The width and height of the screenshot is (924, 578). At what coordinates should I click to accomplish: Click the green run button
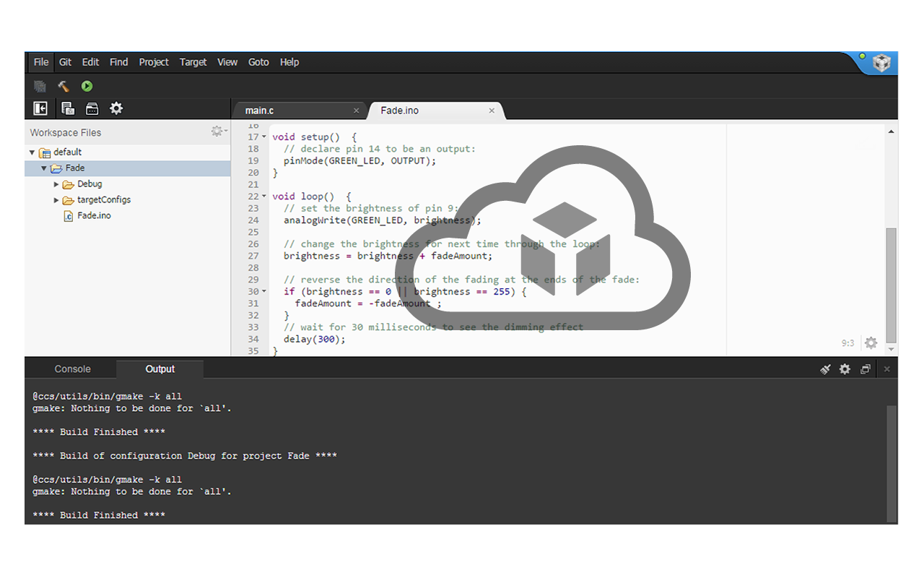click(x=87, y=87)
